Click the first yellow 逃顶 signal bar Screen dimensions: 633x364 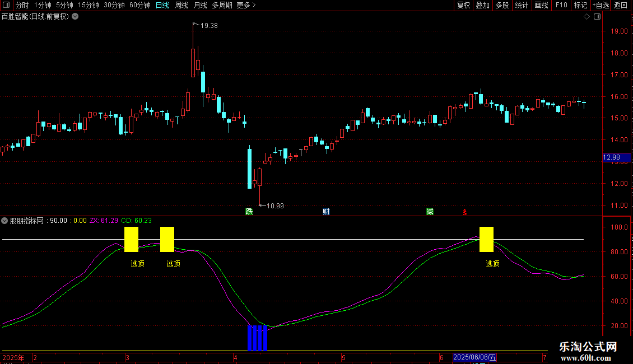[131, 239]
